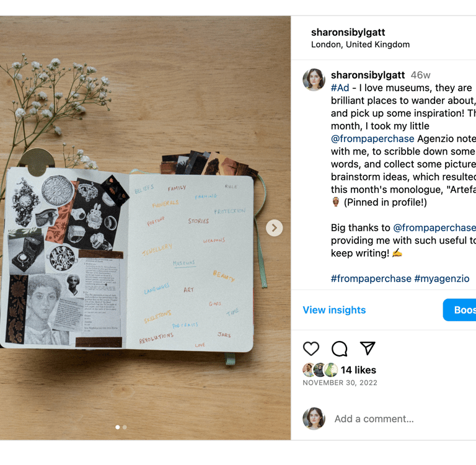Viewport: 476px width, 465px height.
Task: Open the #Ad hashtag link
Action: click(340, 88)
